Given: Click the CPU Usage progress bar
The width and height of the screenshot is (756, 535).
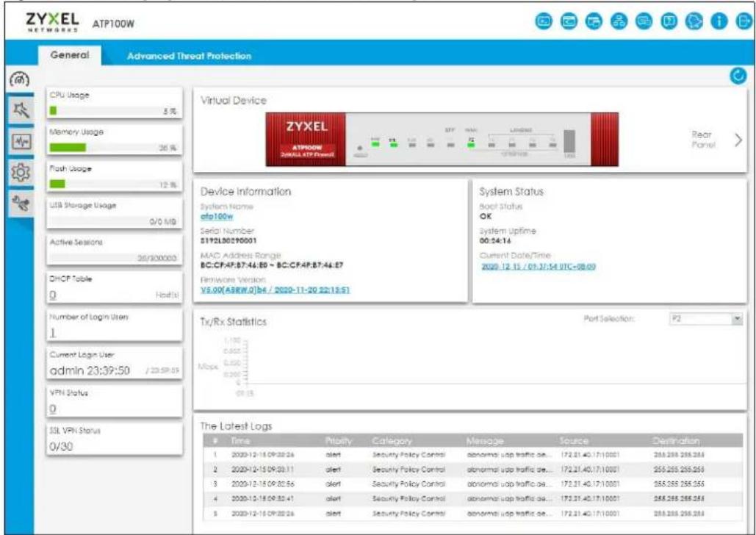Looking at the screenshot, I should 115,111.
